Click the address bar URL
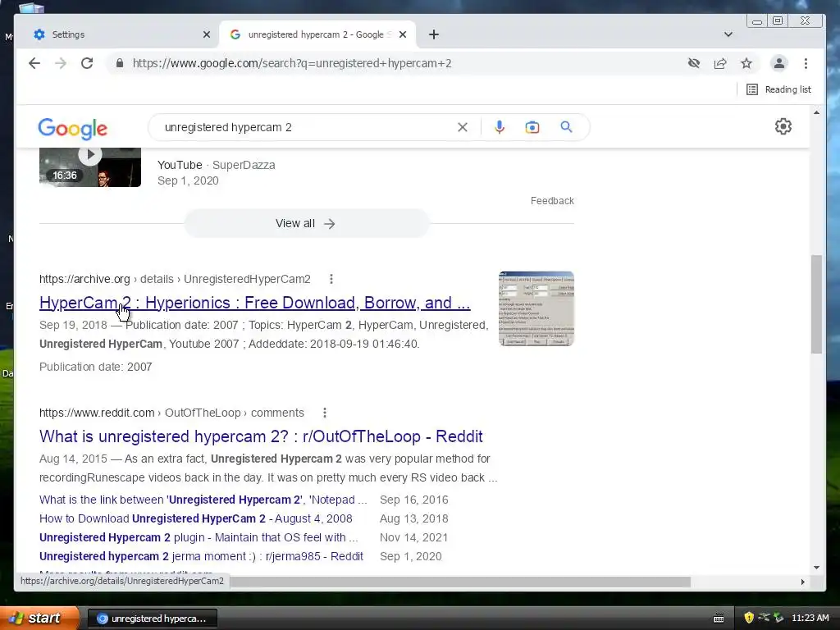Image resolution: width=840 pixels, height=630 pixels. point(292,63)
